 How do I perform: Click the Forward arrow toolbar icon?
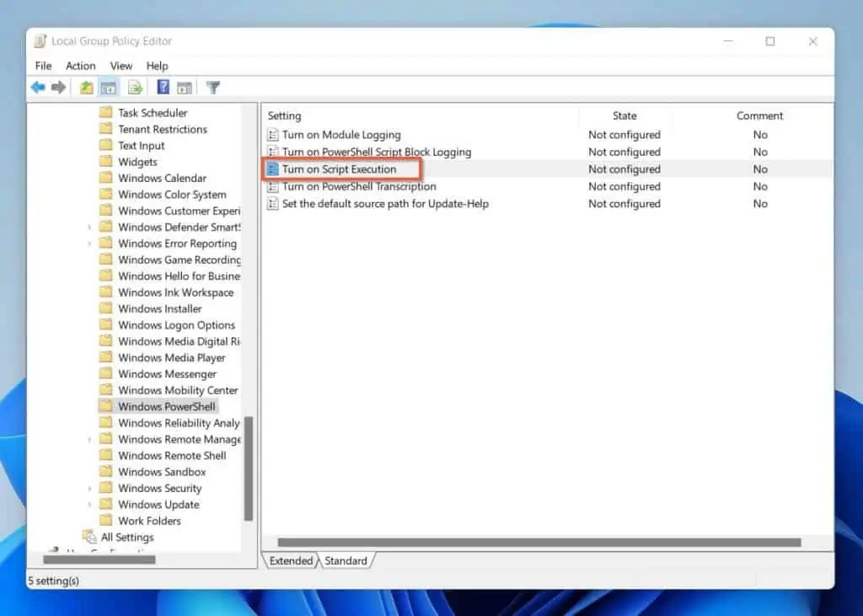point(58,87)
